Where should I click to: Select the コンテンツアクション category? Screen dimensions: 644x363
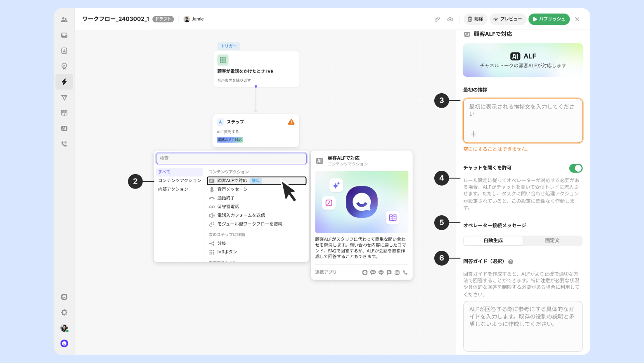click(180, 181)
